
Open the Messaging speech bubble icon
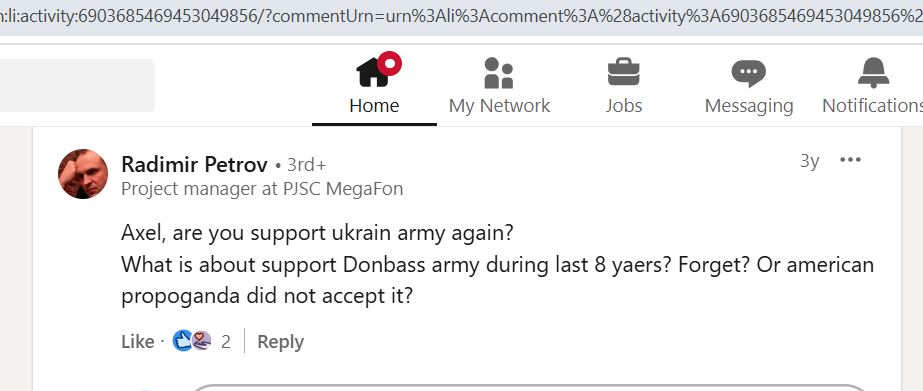click(x=749, y=73)
